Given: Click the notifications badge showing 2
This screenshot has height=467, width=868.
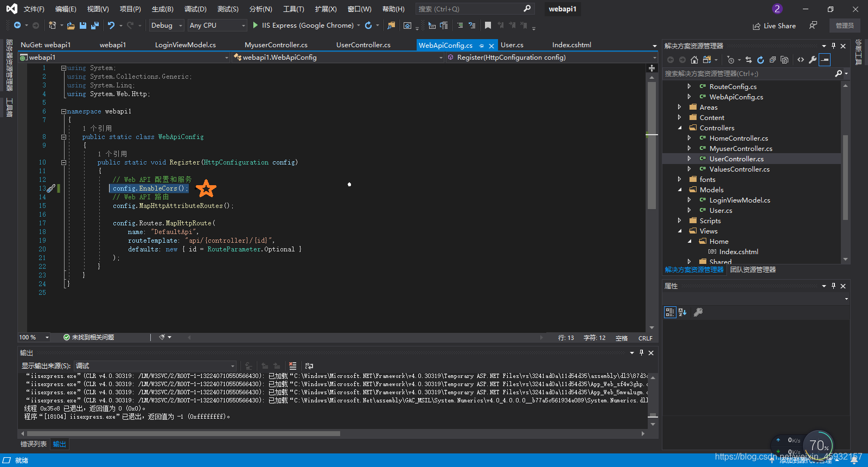Looking at the screenshot, I should point(777,9).
